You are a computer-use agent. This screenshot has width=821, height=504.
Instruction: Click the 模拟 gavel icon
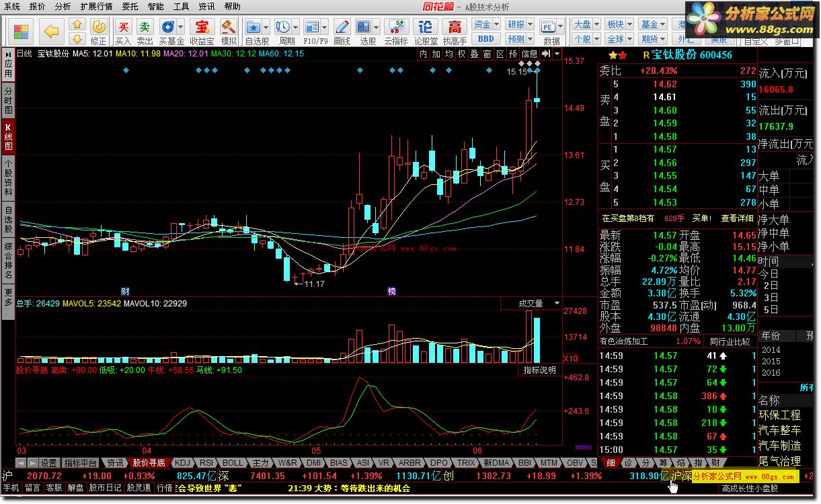click(x=229, y=27)
